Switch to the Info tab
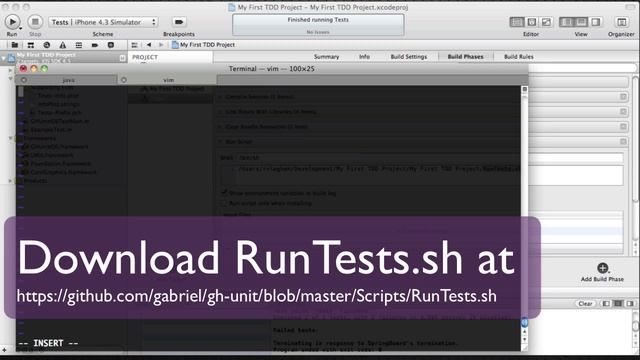The image size is (640, 360). pos(364,57)
